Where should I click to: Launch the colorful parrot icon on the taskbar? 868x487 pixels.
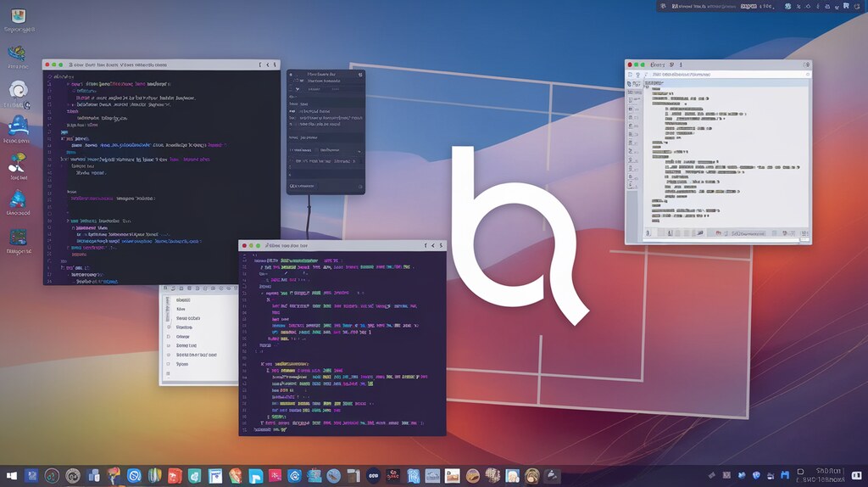pyautogui.click(x=114, y=475)
